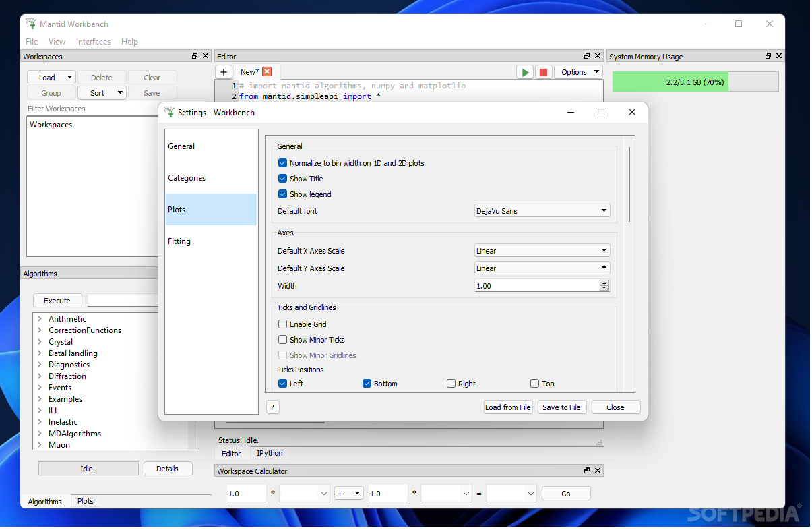Close the System Memory Usage panel
This screenshot has width=812, height=532.
(x=779, y=56)
